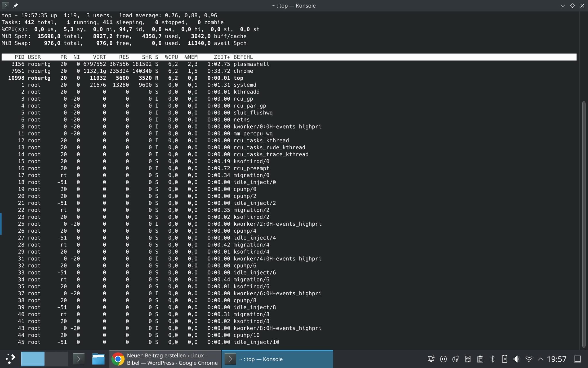Expand hidden tray icons with the up arrow
This screenshot has width=588, height=368.
point(541,359)
